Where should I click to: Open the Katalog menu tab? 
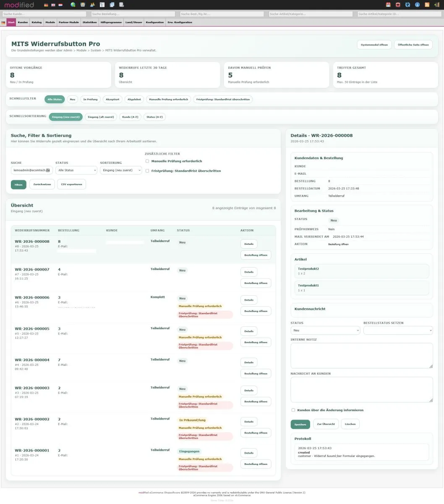(x=37, y=22)
